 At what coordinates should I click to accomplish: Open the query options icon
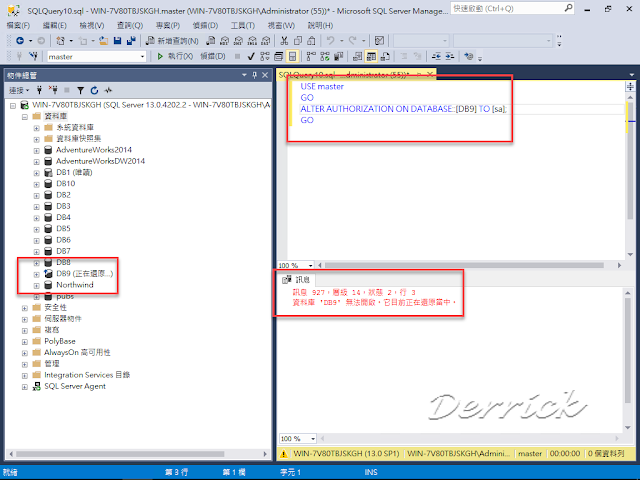tap(279, 56)
